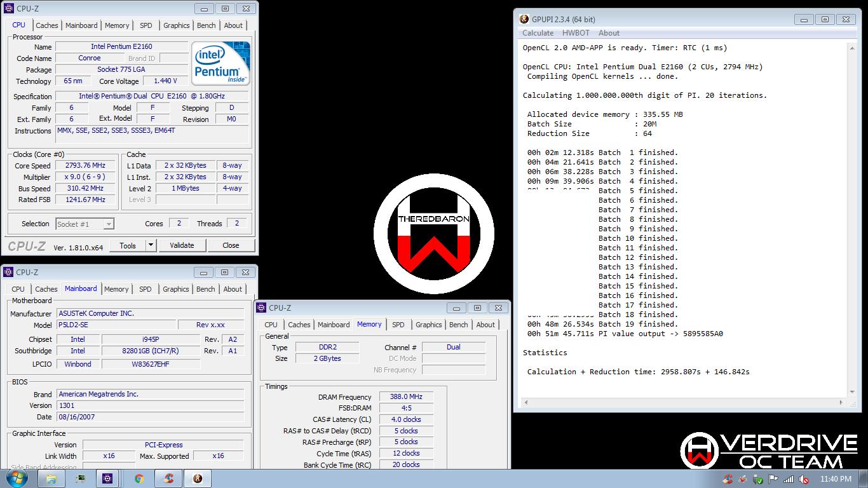Image resolution: width=868 pixels, height=488 pixels.
Task: Click the 11:40 PM taskbar clock
Action: (x=836, y=479)
